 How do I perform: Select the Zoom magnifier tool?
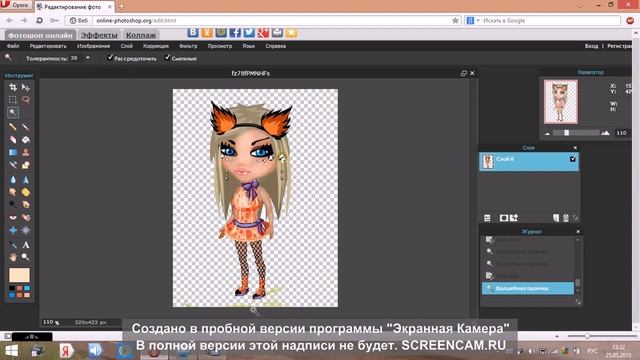[x=26, y=257]
